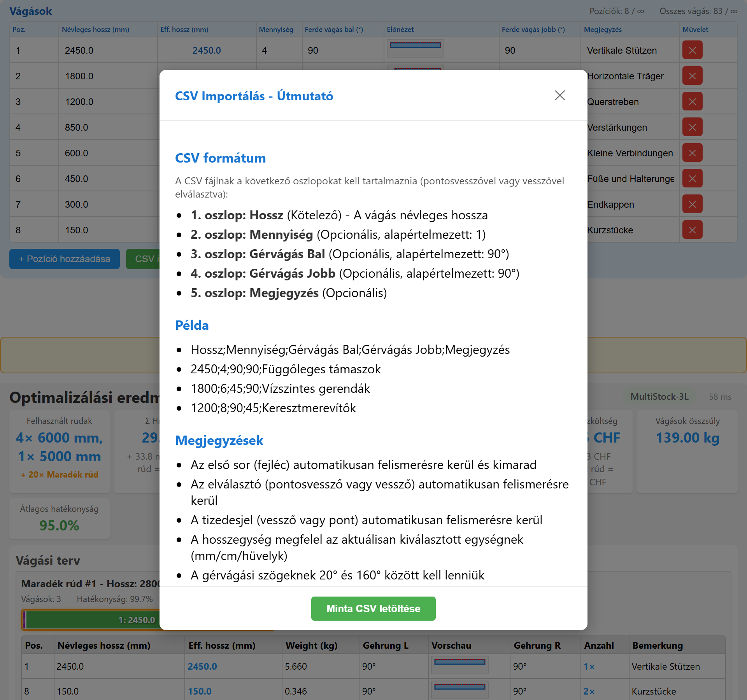This screenshot has width=747, height=700.
Task: Edit nominal length 1800.0 in row 2
Action: point(108,76)
